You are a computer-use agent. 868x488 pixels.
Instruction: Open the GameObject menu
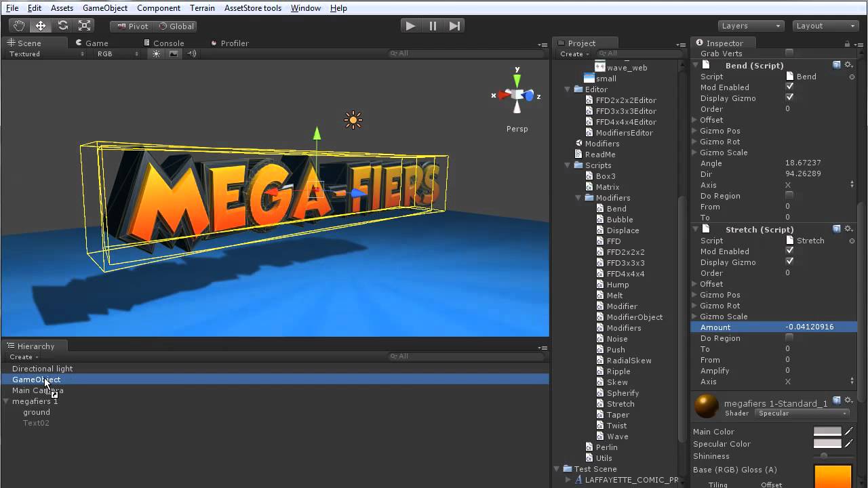(x=105, y=8)
